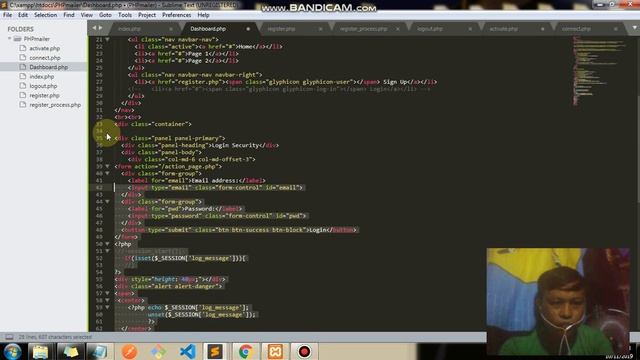Screen dimensions: 640x360
Task: Open the Edit menu
Action: 23,15
